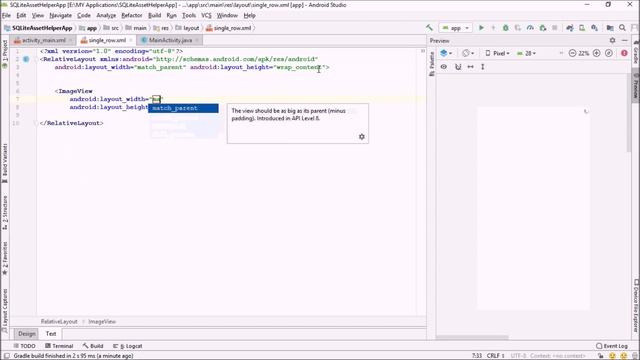The image size is (640, 360).
Task: Attach debugger to Android process icon
Action: pyautogui.click(x=542, y=28)
